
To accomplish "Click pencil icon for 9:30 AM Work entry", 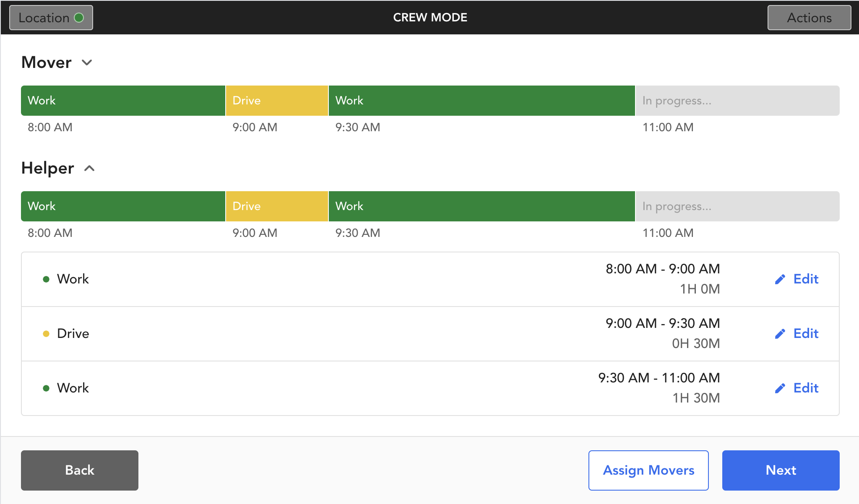I will coord(780,388).
